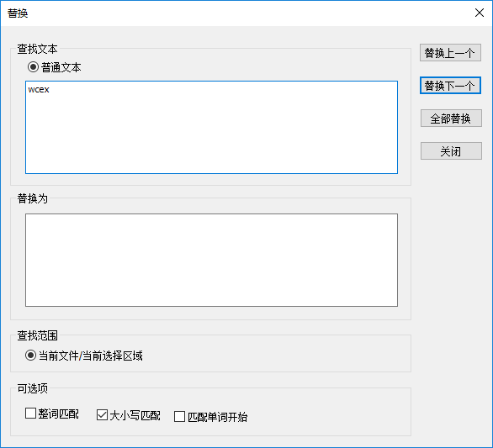Click the 匹配单词开始 label text

point(217,417)
